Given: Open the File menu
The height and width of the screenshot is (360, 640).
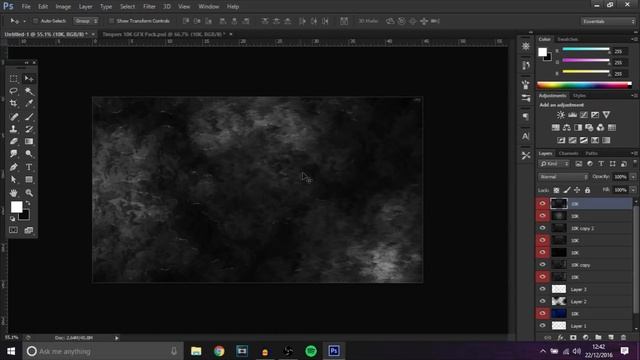Looking at the screenshot, I should tap(26, 7).
